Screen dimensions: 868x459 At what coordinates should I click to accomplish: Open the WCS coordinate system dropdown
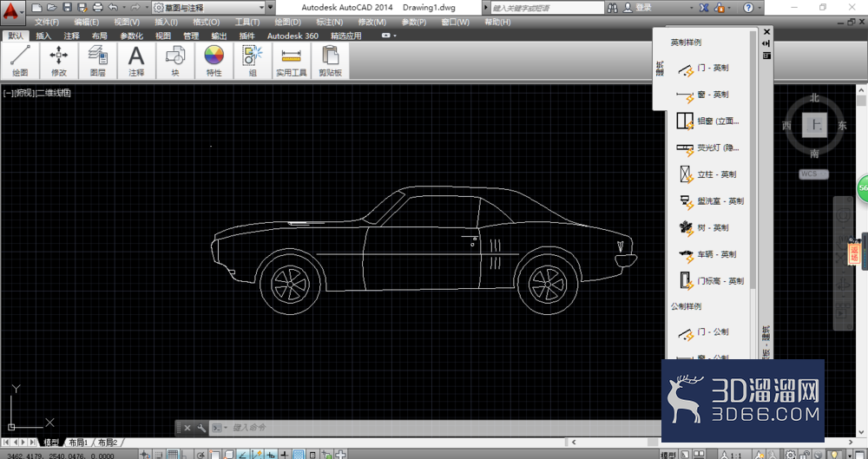(x=813, y=174)
